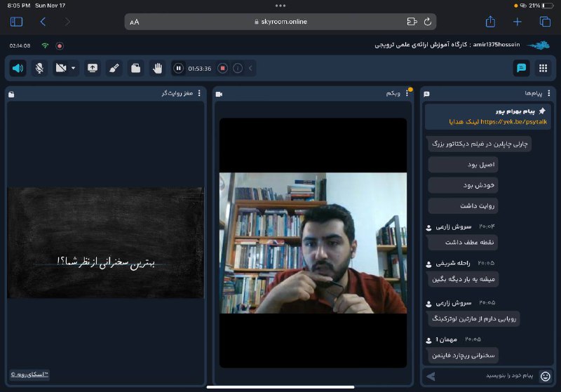Toggle the Safari sidebar icon
561x392 pixels.
[16, 22]
